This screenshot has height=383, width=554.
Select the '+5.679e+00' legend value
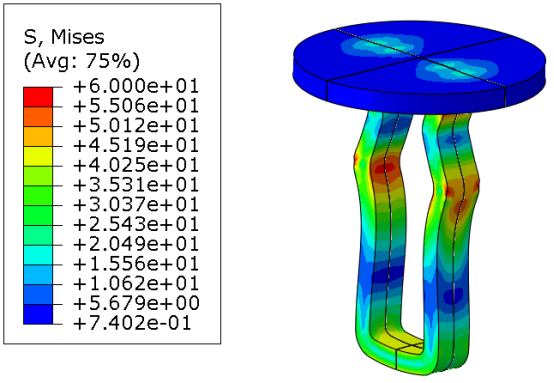click(x=136, y=304)
